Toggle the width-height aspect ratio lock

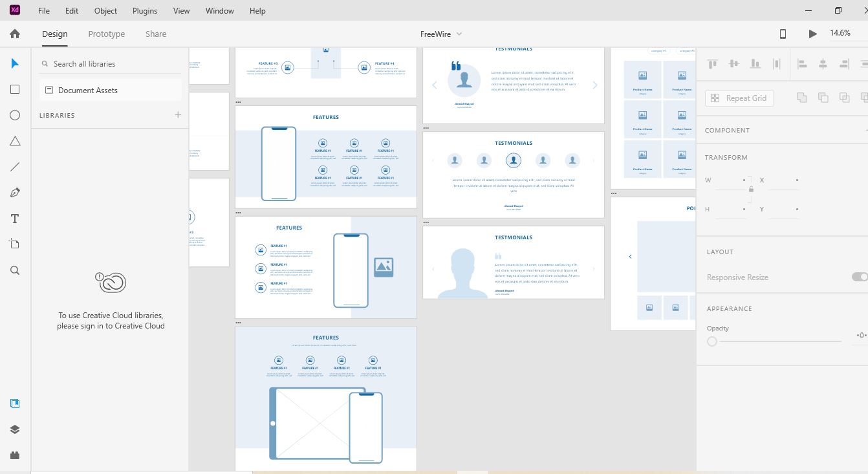click(x=751, y=189)
